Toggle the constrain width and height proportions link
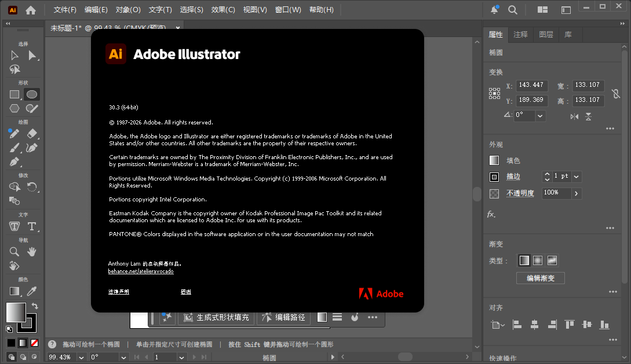631x364 pixels. 615,93
